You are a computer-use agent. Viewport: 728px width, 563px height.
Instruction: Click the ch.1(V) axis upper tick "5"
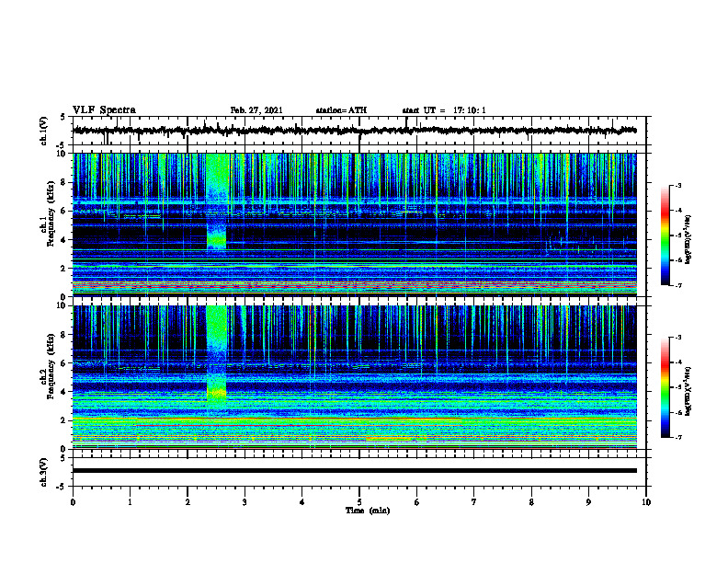click(x=63, y=117)
